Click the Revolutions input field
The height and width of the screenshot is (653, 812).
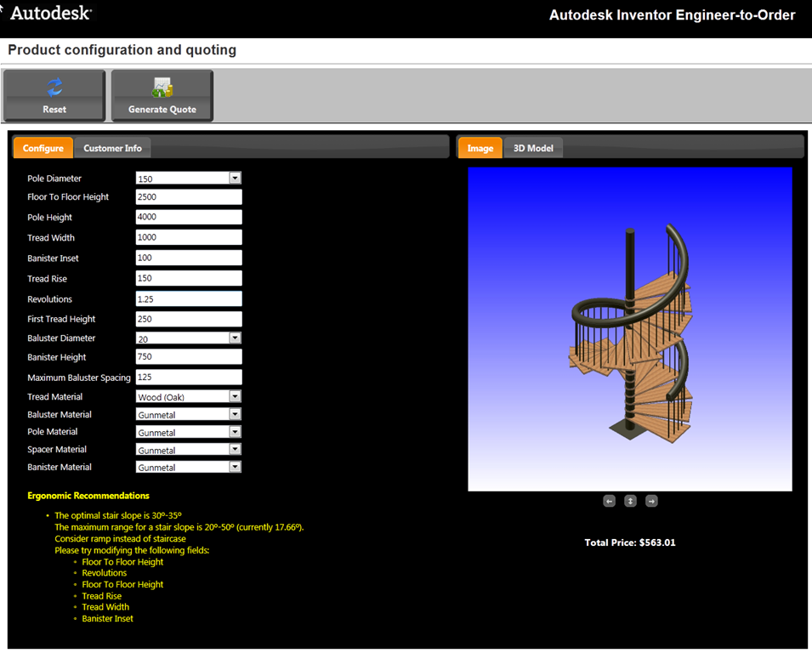pyautogui.click(x=189, y=299)
